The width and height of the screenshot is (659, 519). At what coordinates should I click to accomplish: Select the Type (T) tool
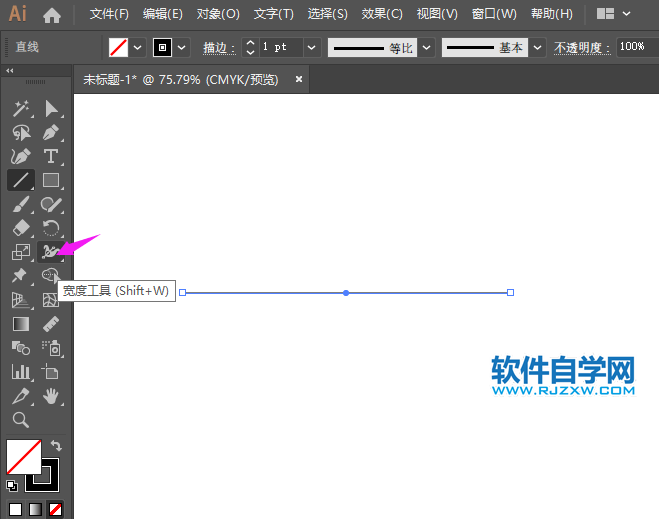(x=51, y=156)
